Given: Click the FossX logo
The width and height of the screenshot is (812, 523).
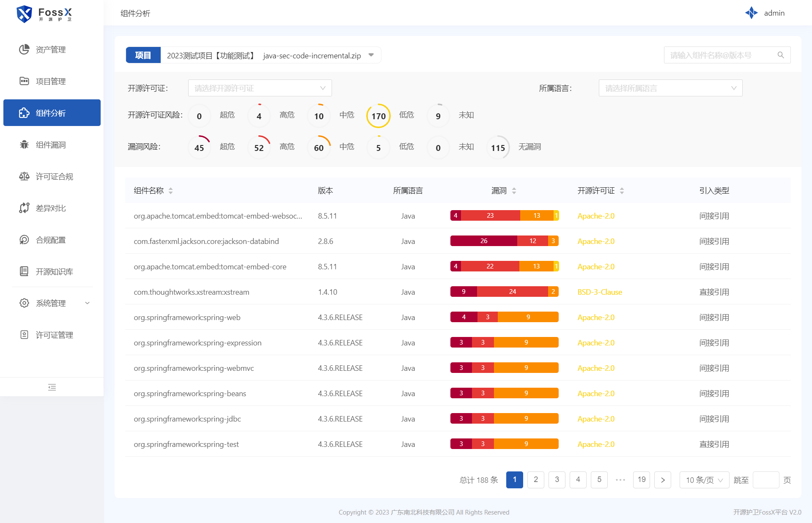Looking at the screenshot, I should tap(44, 14).
